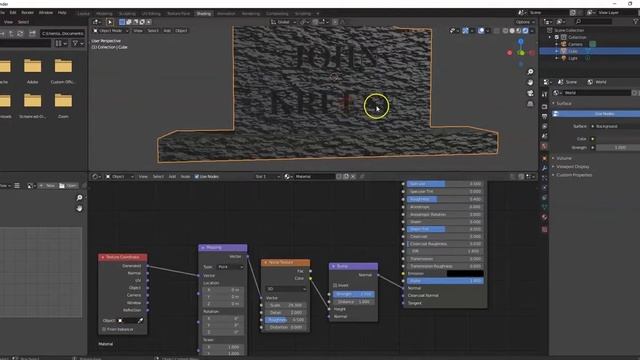
Task: Expand Custom Properties panel
Action: [574, 175]
